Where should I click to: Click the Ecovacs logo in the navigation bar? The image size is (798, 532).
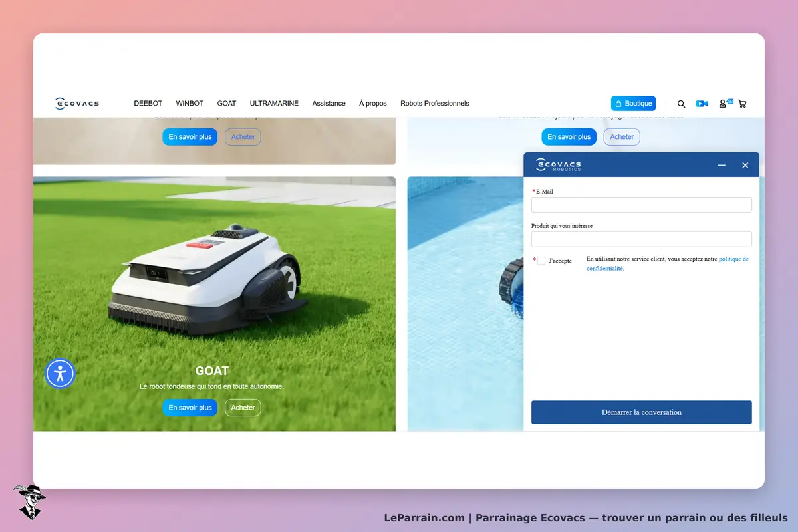(x=77, y=104)
